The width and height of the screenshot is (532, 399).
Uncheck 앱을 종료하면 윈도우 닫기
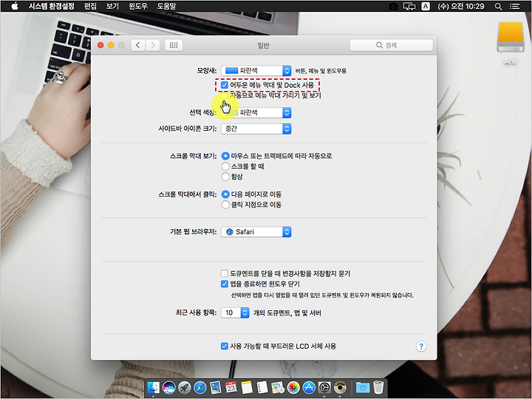click(x=225, y=284)
